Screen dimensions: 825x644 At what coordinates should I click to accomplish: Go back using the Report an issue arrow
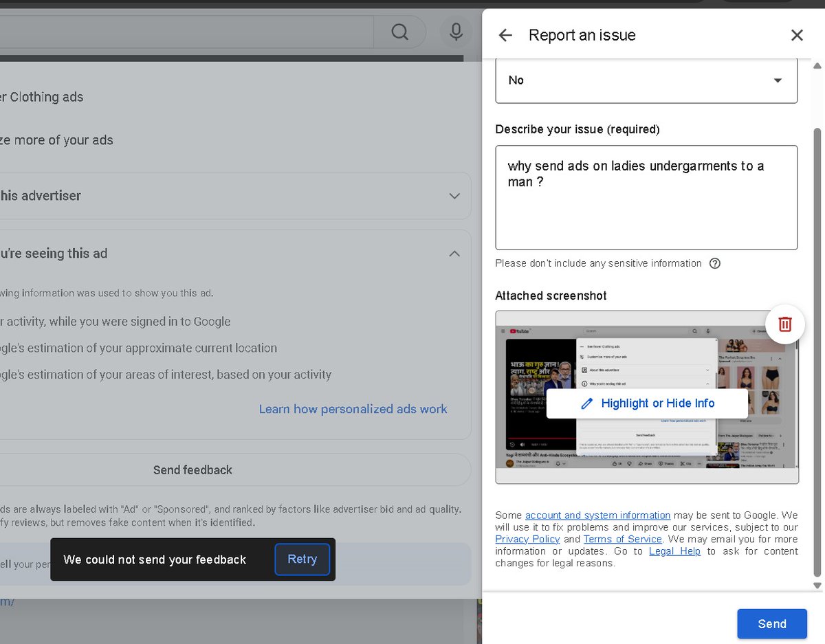(x=505, y=35)
